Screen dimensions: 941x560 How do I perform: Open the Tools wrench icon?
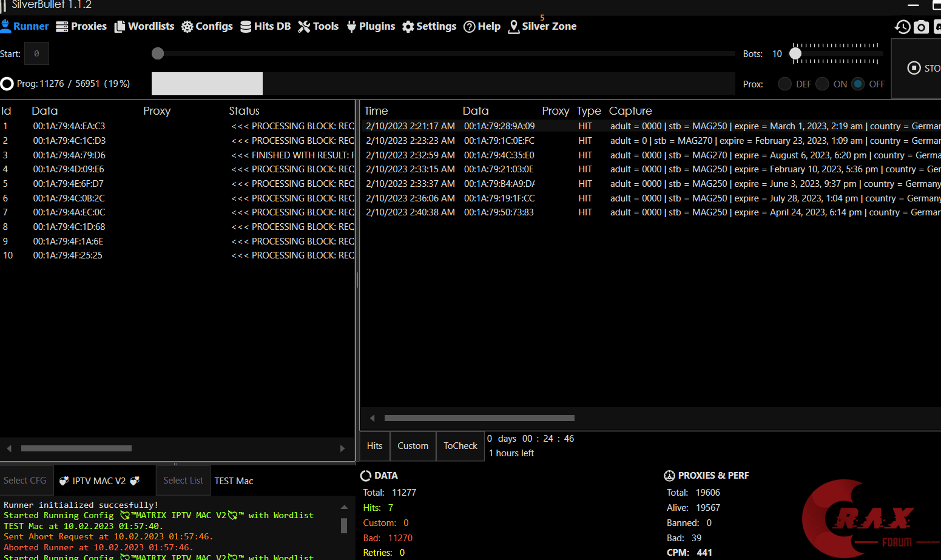coord(304,27)
